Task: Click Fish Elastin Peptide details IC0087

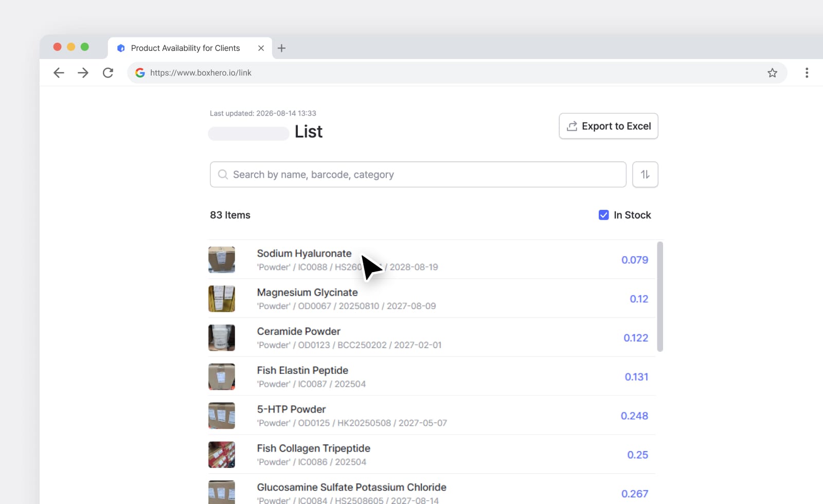Action: coord(311,384)
